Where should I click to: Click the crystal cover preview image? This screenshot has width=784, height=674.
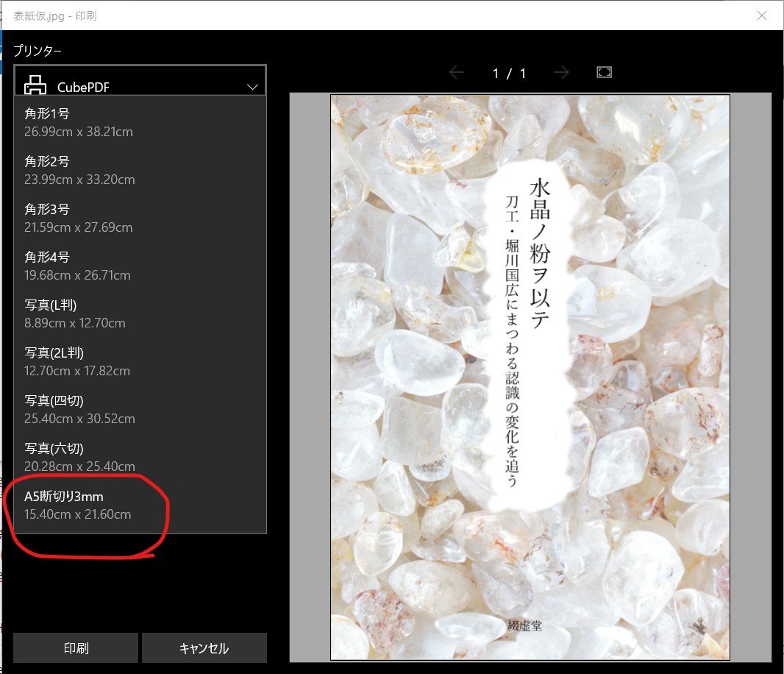click(530, 376)
